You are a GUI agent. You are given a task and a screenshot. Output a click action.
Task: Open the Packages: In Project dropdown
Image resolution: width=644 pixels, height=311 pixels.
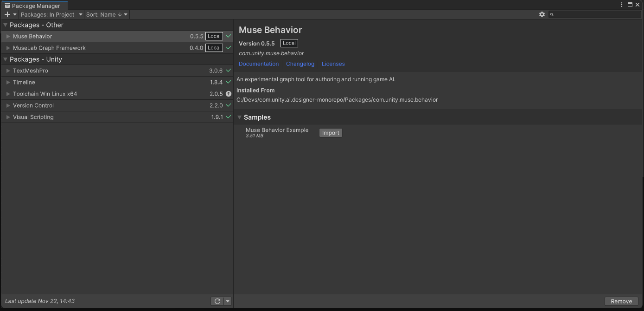[x=51, y=14]
